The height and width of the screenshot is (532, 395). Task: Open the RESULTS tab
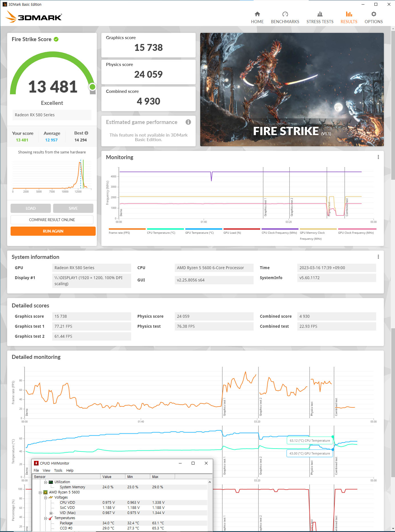pyautogui.click(x=349, y=18)
